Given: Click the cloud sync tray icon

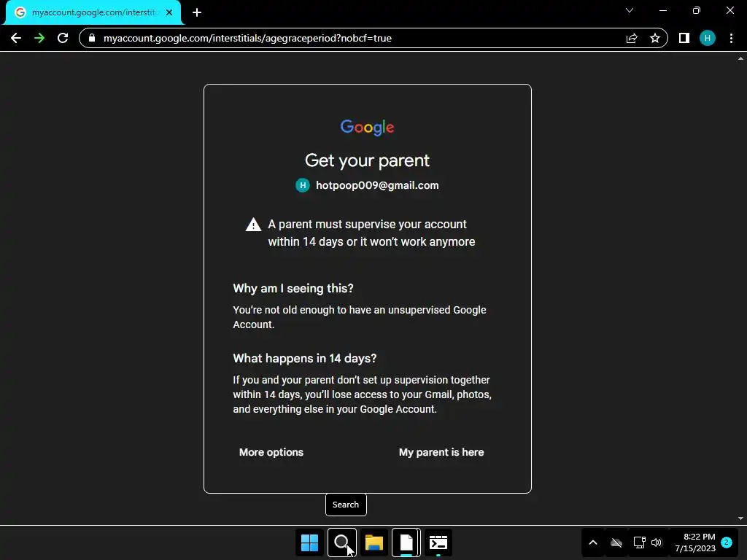Looking at the screenshot, I should 616,542.
